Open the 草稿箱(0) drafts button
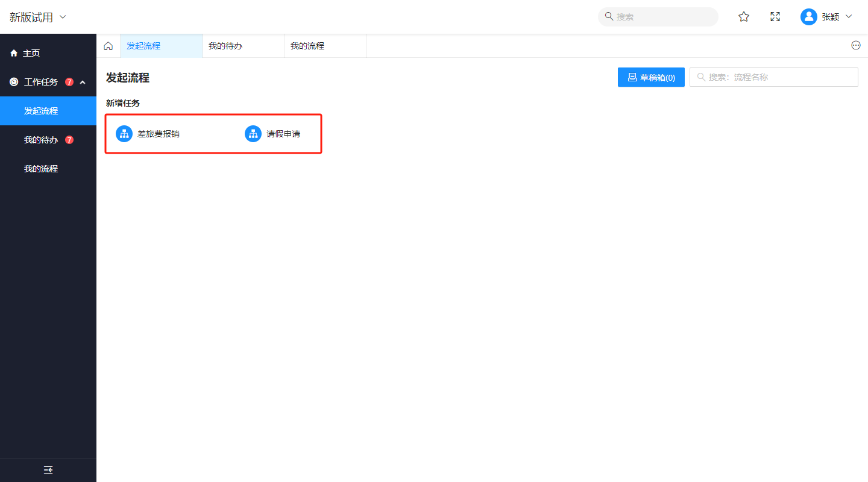Viewport: 868px width, 482px height. pyautogui.click(x=651, y=77)
